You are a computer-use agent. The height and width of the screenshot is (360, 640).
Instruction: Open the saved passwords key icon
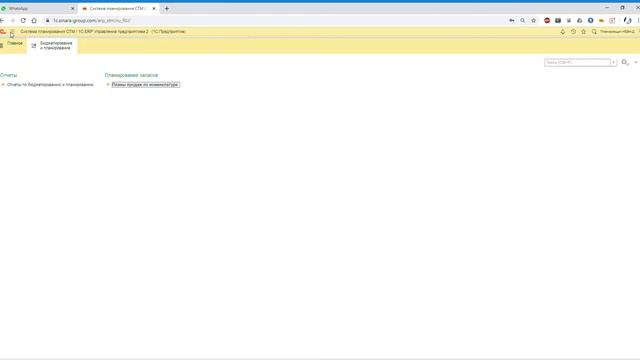[511, 20]
